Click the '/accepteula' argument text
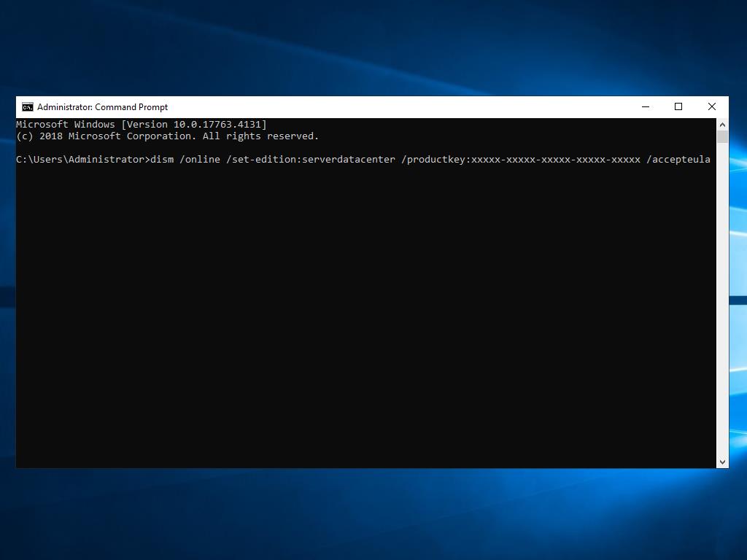The image size is (747, 560). pos(678,160)
